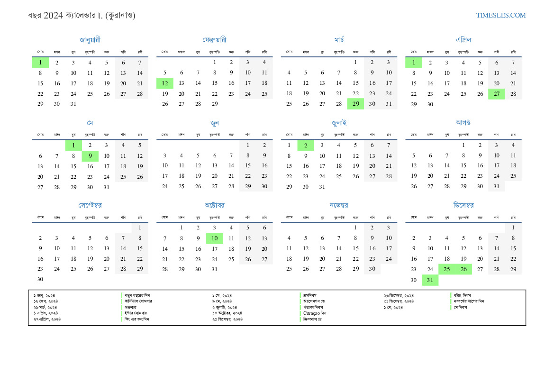Click legend entry 'মে দিবস'
Viewport: 554px width, 392px height.
(x=461, y=307)
